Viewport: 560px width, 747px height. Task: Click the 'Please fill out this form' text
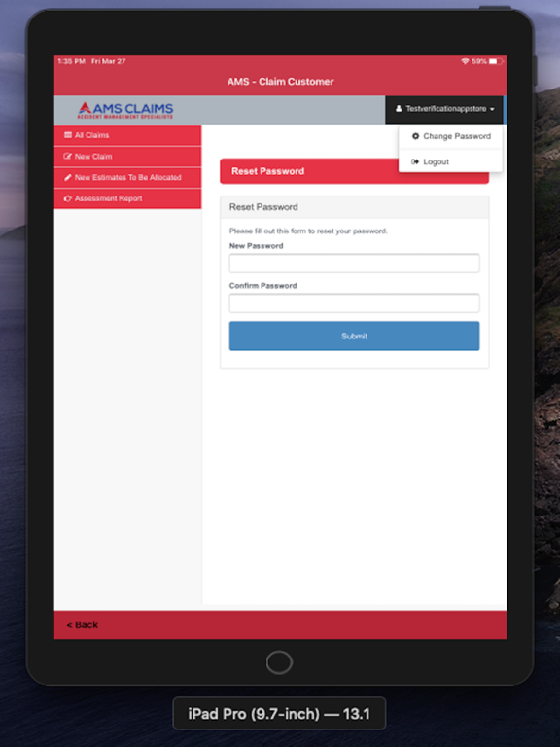click(308, 231)
